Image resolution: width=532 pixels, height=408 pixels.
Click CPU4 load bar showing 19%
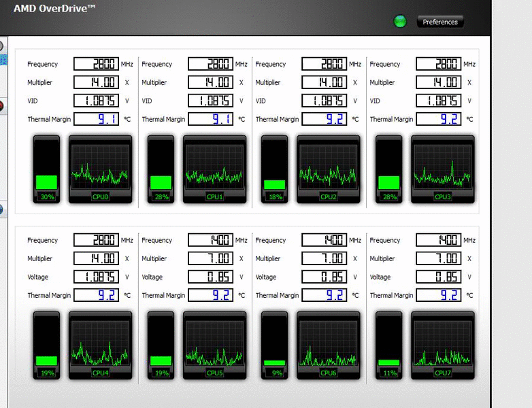[x=46, y=345]
